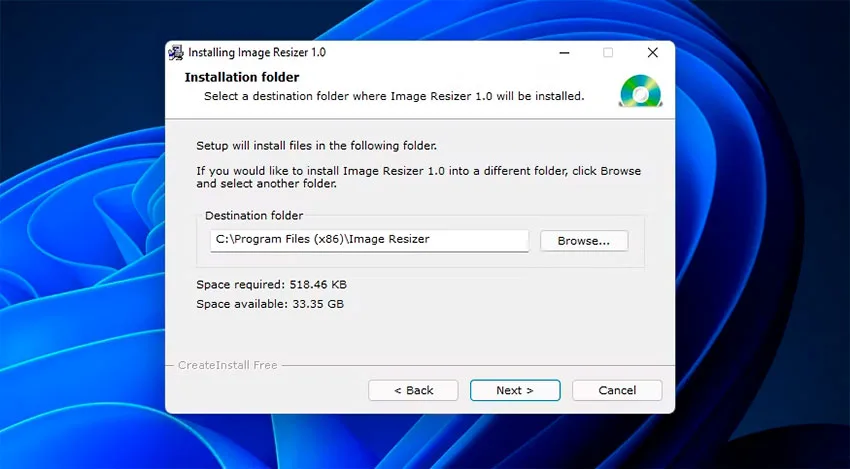Open the Browse... folder picker
Viewport: 850px width, 469px height.
coord(584,241)
